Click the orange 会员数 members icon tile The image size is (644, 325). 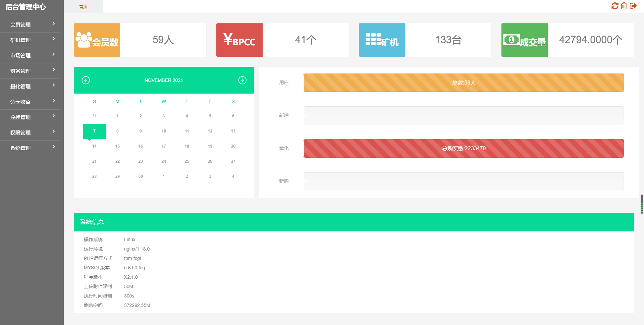97,40
